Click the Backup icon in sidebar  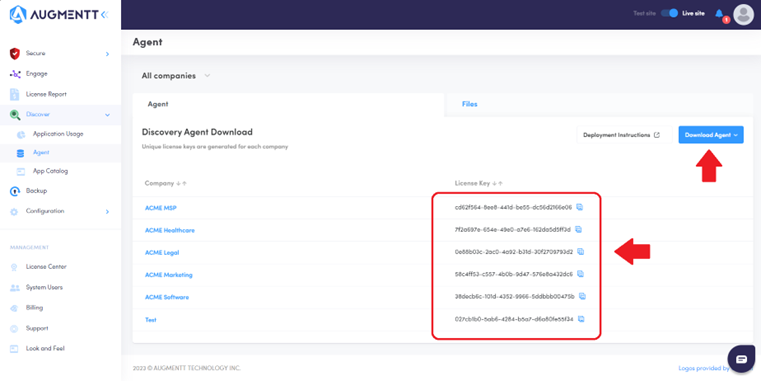point(15,191)
